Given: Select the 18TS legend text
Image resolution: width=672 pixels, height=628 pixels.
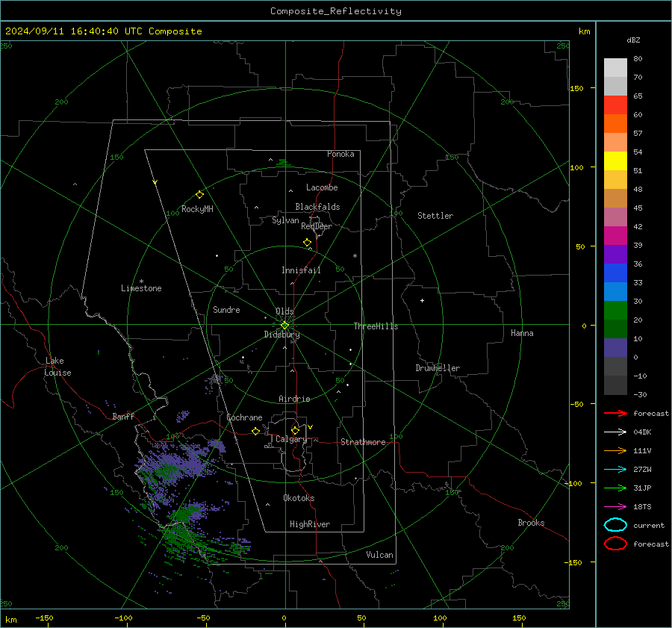Looking at the screenshot, I should click(x=642, y=507).
